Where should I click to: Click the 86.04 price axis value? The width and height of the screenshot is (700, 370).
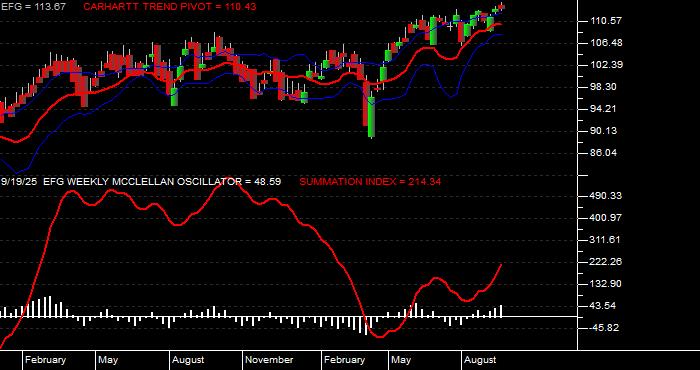[603, 153]
